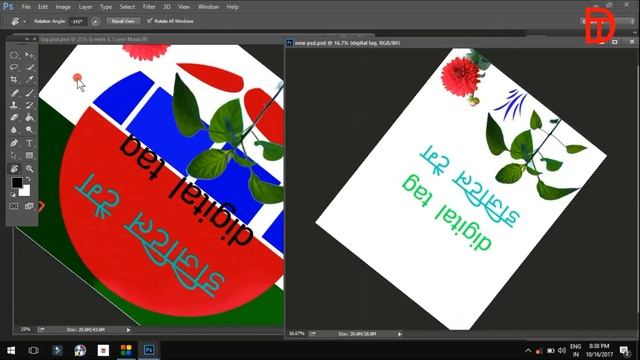This screenshot has width=640, height=360.
Task: Select the Move tool
Action: point(29,55)
